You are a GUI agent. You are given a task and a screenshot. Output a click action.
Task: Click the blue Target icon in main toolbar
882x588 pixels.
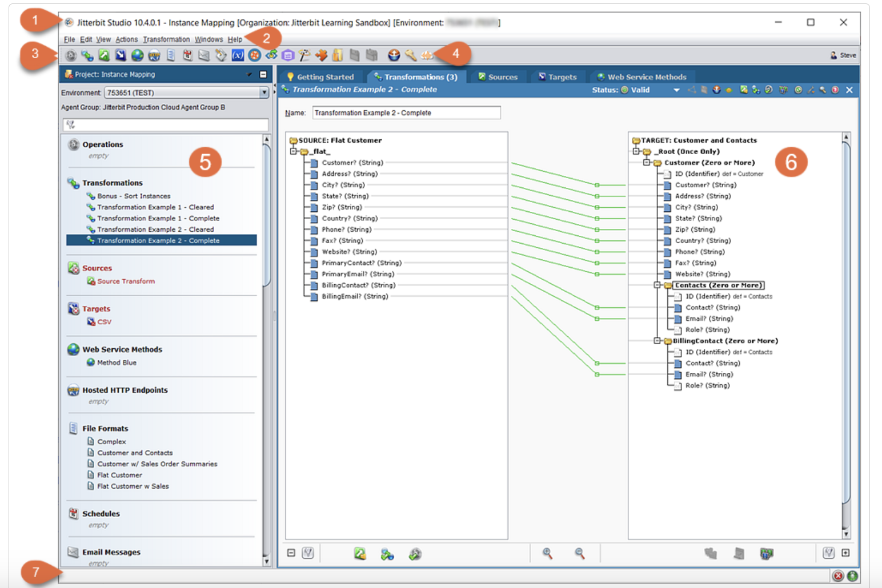121,55
